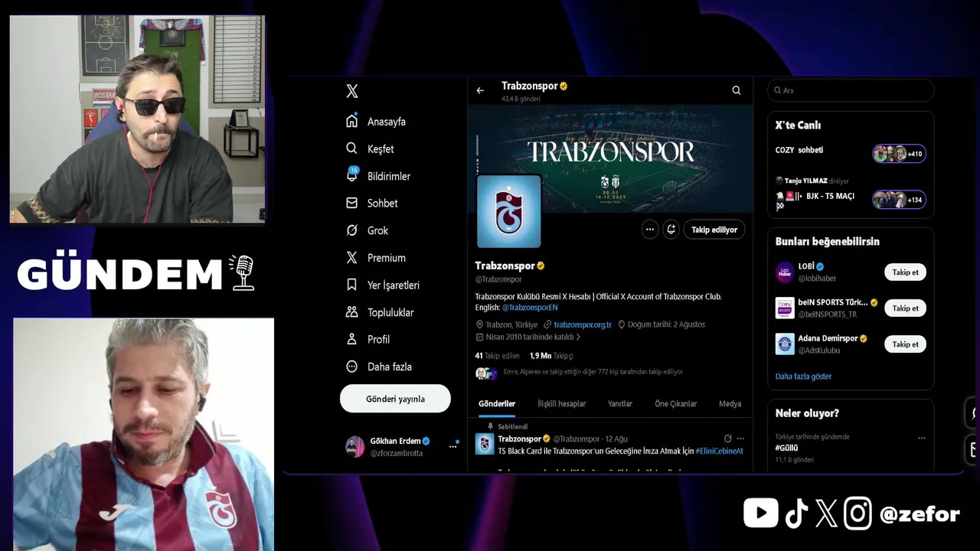This screenshot has height=551, width=980.
Task: Click the Sohbet envelope icon
Action: pos(352,203)
